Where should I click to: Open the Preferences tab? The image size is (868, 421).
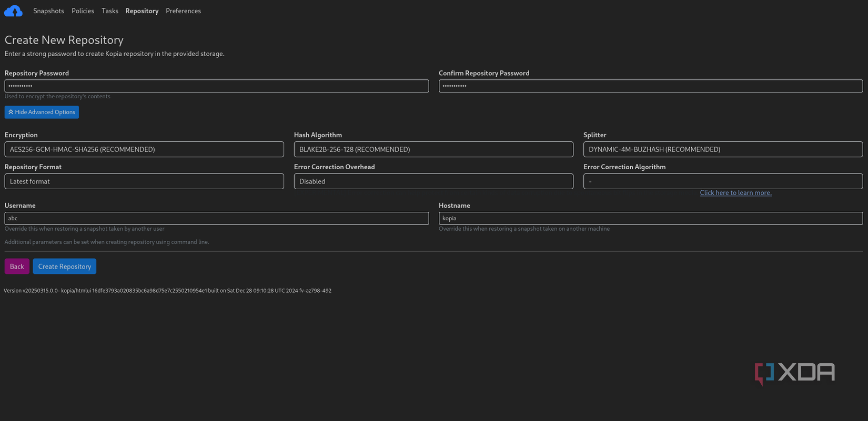[183, 11]
